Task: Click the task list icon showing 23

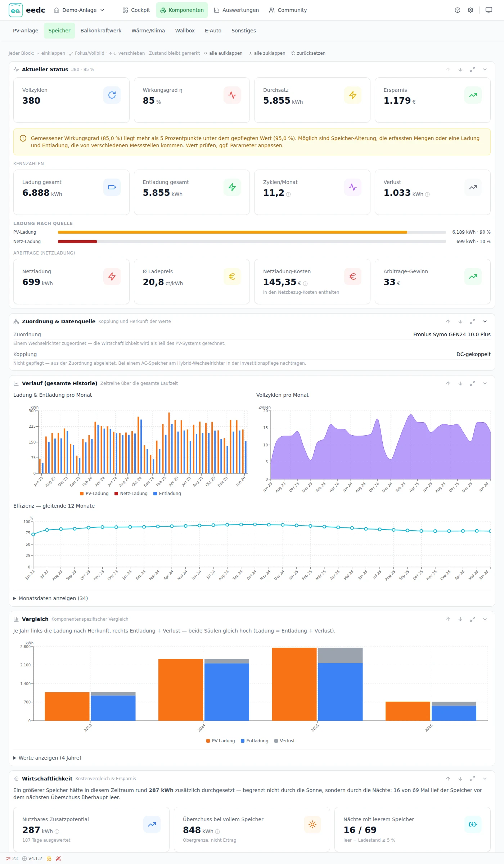Action: (x=12, y=859)
